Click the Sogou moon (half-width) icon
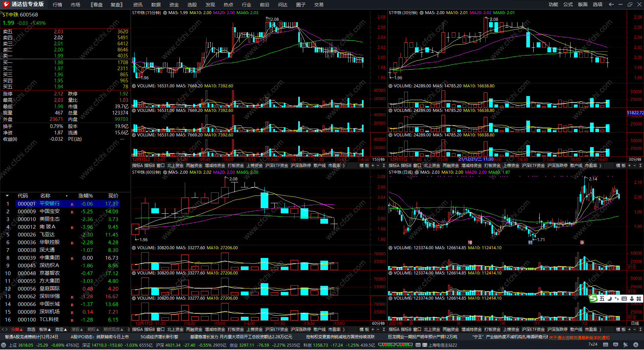The height and width of the screenshot is (350, 644). click(610, 299)
